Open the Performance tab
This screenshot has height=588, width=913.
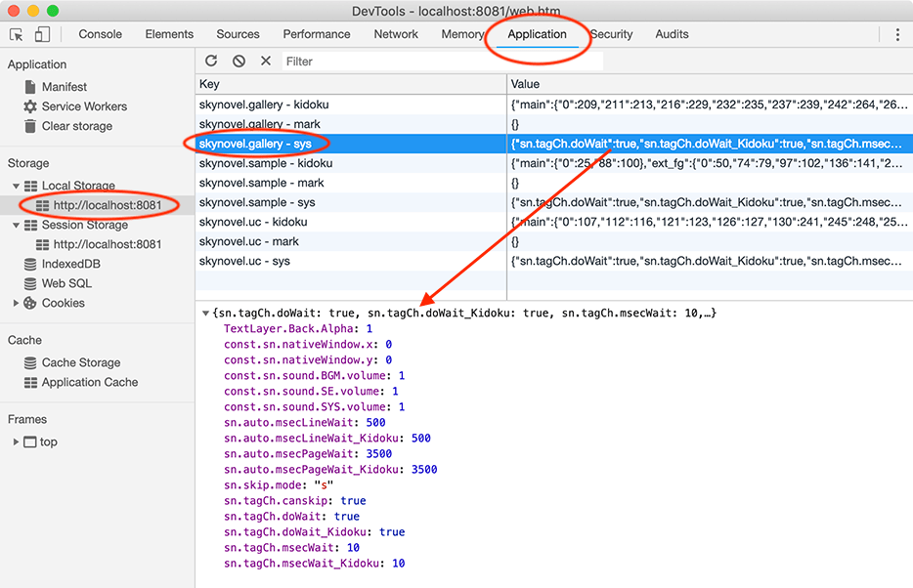317,34
